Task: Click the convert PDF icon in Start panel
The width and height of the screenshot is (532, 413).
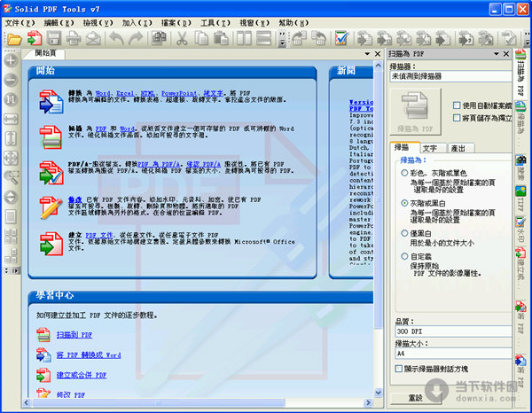Action: (51, 102)
